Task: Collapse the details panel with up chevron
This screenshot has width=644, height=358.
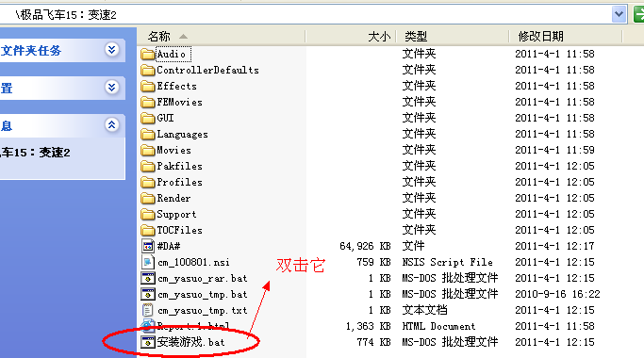Action: pyautogui.click(x=111, y=124)
